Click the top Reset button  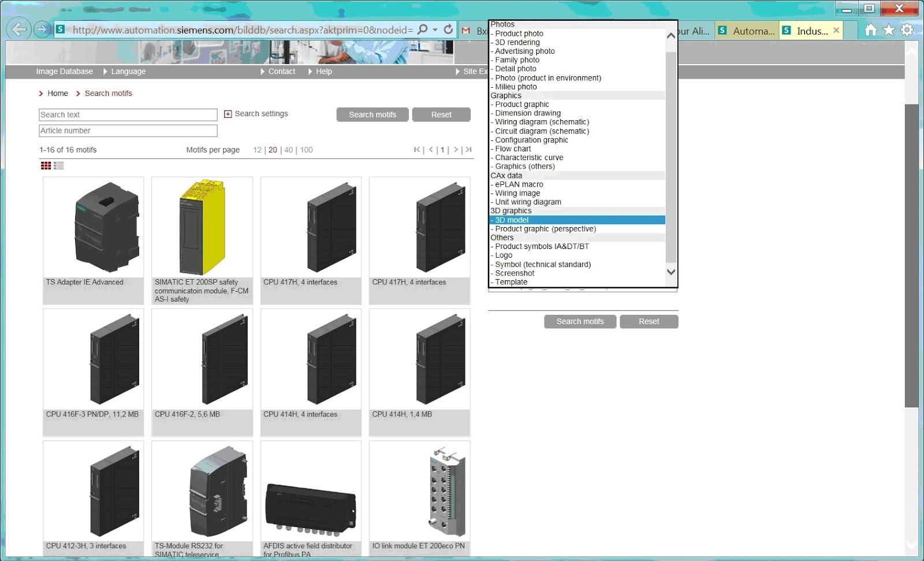pyautogui.click(x=441, y=114)
